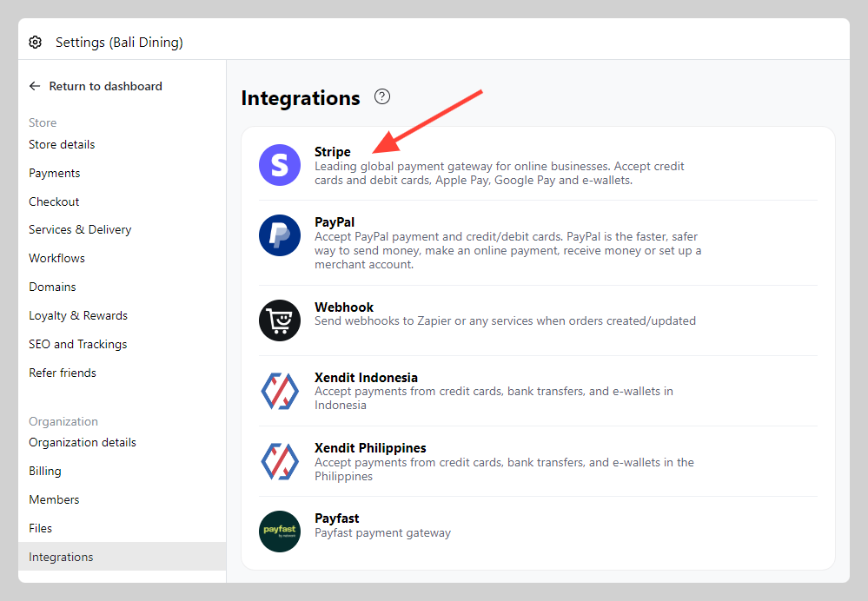Open the Xendit Indonesia integration title
Image resolution: width=868 pixels, height=601 pixels.
366,378
